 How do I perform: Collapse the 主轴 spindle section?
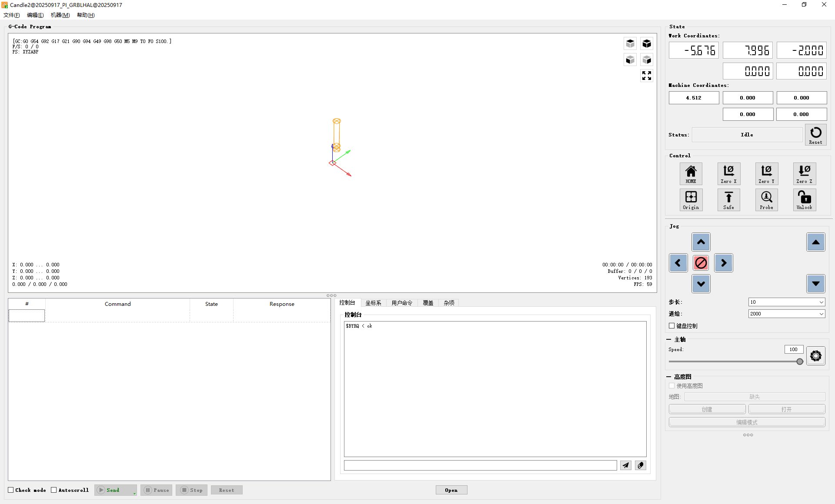point(668,339)
